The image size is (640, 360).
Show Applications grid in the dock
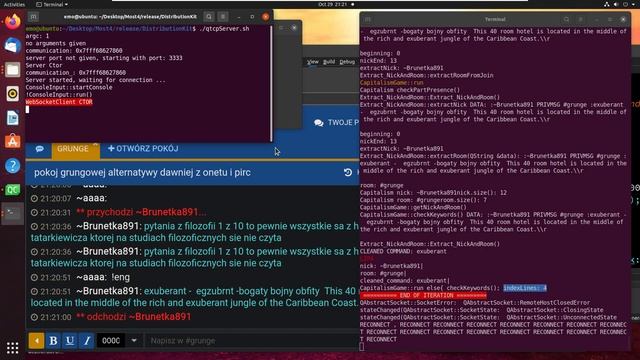click(x=13, y=347)
